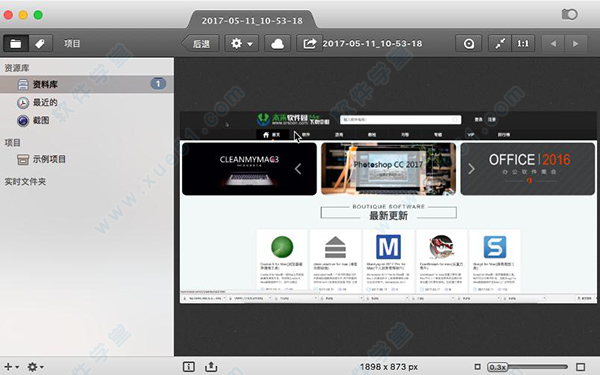The height and width of the screenshot is (375, 600).
Task: Switch to the folder view icon
Action: [x=16, y=44]
